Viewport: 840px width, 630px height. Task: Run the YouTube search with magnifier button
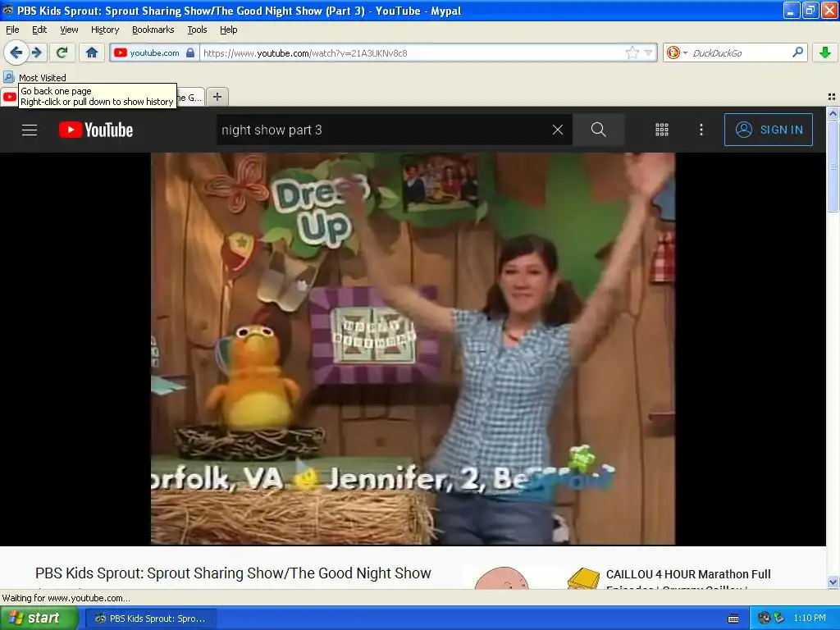coord(598,130)
